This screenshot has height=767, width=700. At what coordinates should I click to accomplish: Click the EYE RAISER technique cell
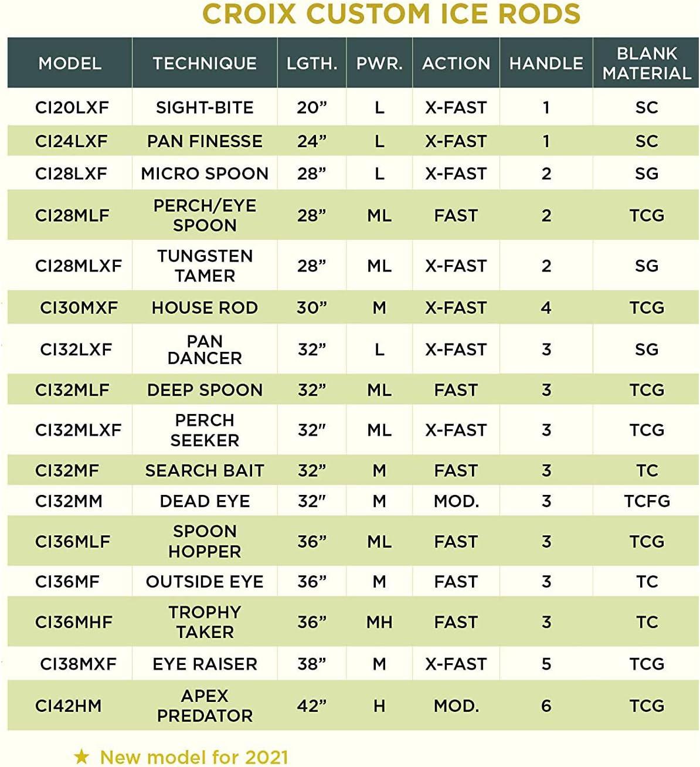coord(205,664)
